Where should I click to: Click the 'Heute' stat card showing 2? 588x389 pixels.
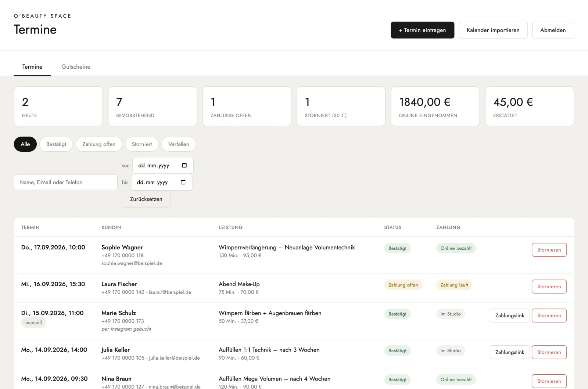tap(58, 107)
